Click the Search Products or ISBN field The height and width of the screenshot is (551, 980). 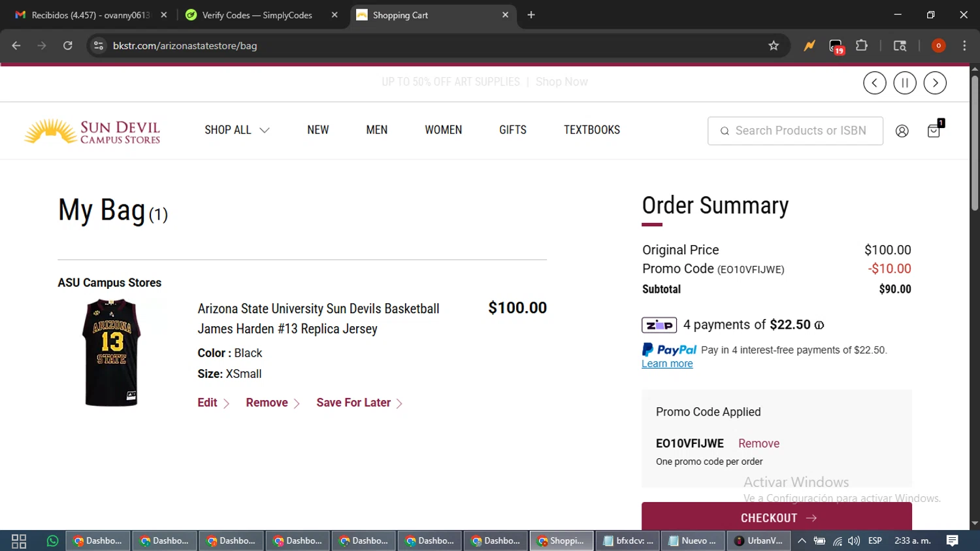click(x=795, y=131)
